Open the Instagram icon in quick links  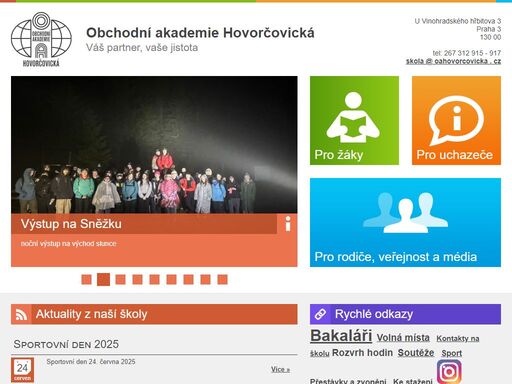[449, 372]
